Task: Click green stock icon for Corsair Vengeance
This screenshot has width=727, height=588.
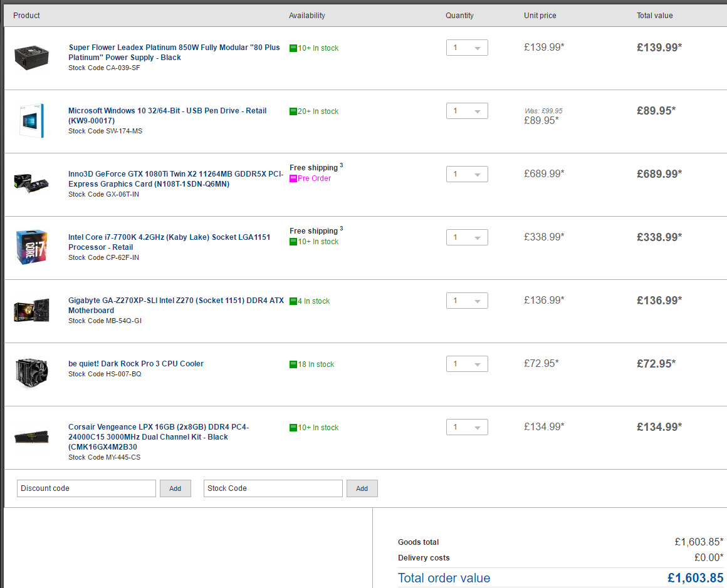Action: pyautogui.click(x=293, y=428)
